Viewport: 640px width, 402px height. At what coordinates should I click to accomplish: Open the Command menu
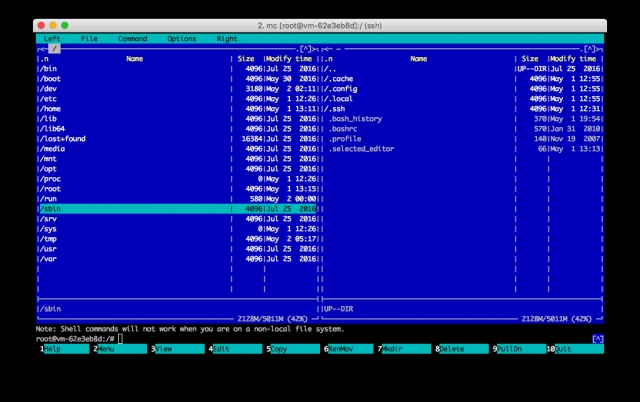[132, 39]
